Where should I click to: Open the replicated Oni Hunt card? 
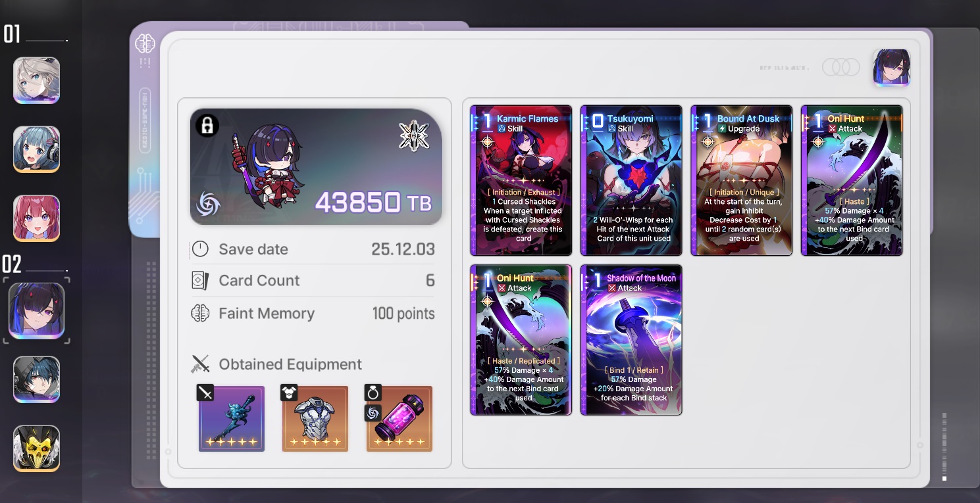click(x=521, y=340)
